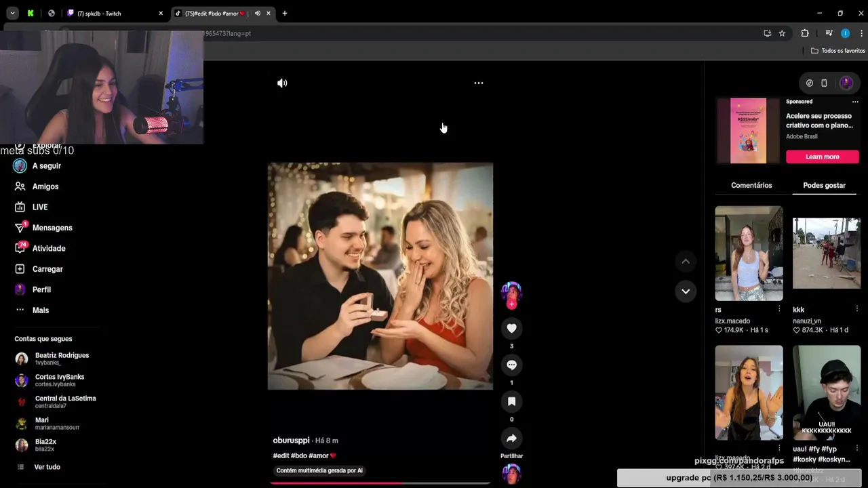Click the #amor hashtag in caption

pos(322,455)
